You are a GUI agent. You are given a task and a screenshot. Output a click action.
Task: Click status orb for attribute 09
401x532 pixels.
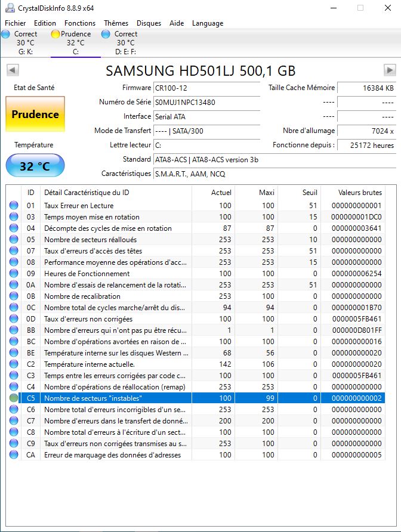point(14,274)
